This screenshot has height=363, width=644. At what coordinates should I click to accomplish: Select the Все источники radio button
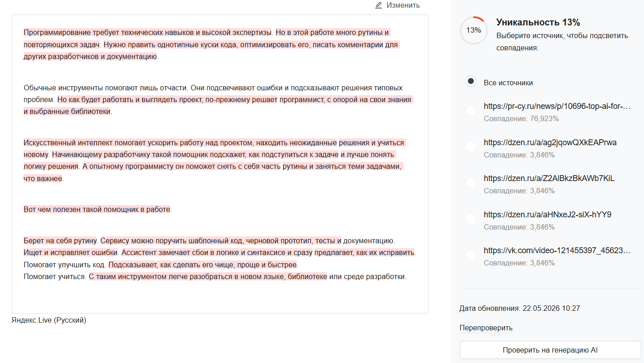click(x=471, y=82)
